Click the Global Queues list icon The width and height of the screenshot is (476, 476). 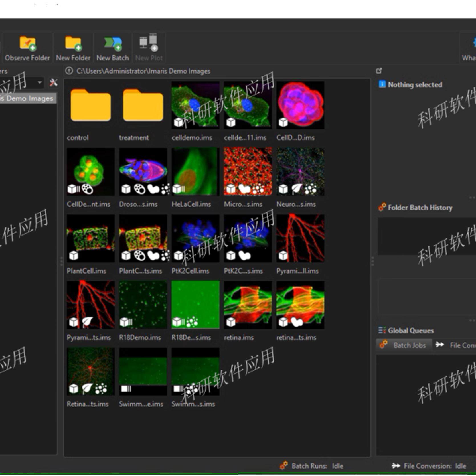click(382, 330)
